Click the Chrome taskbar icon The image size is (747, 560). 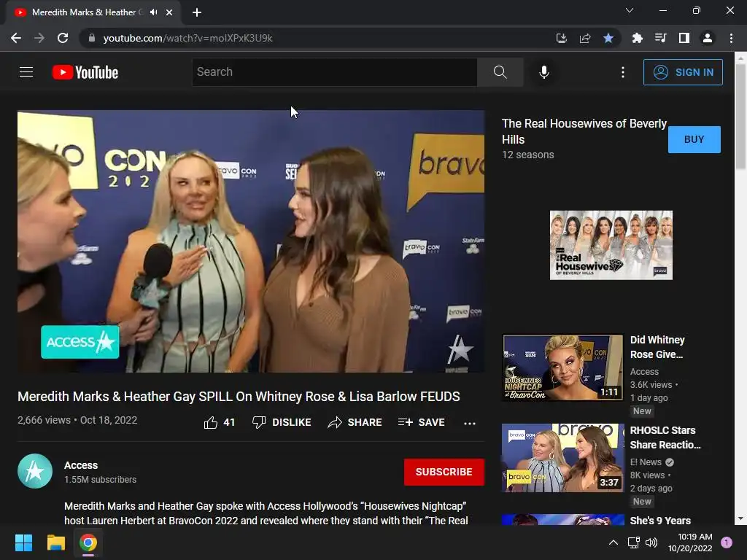pos(88,542)
